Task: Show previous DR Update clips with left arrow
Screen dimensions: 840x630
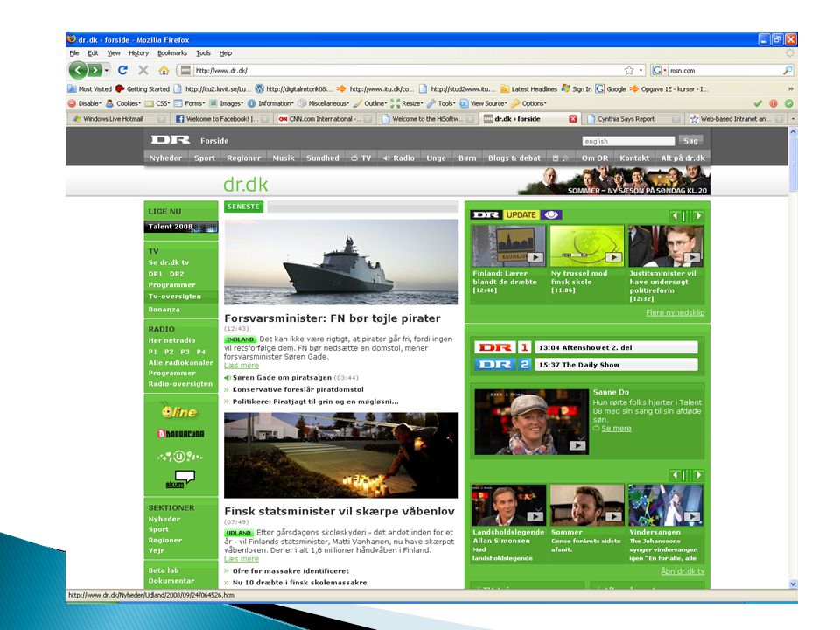Action: pyautogui.click(x=675, y=216)
